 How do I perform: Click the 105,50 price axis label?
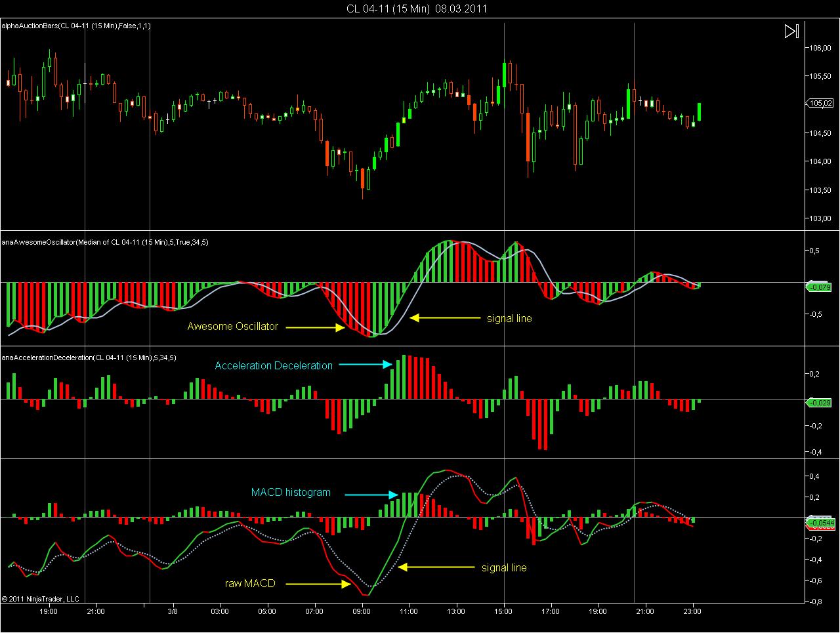[x=821, y=76]
